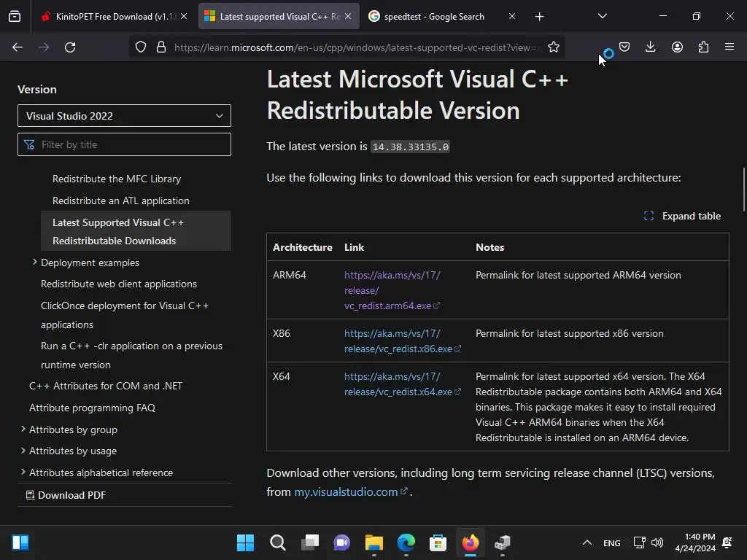Click the page vertical scrollbar thumb
Screen dimensions: 747x560
pos(744,190)
